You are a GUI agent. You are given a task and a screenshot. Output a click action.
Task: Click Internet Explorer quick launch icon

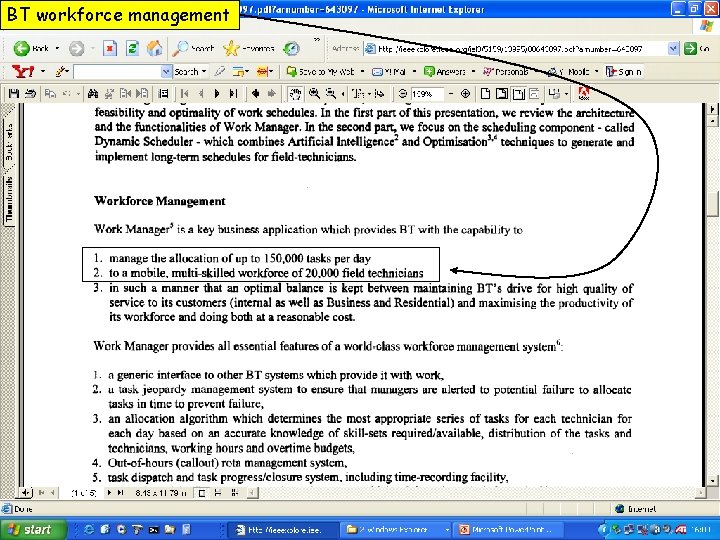[x=88, y=529]
